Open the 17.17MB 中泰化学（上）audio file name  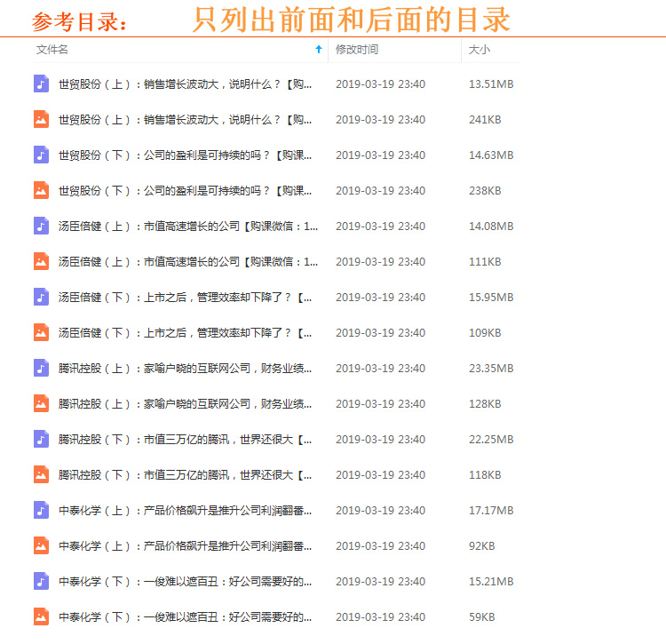[185, 511]
